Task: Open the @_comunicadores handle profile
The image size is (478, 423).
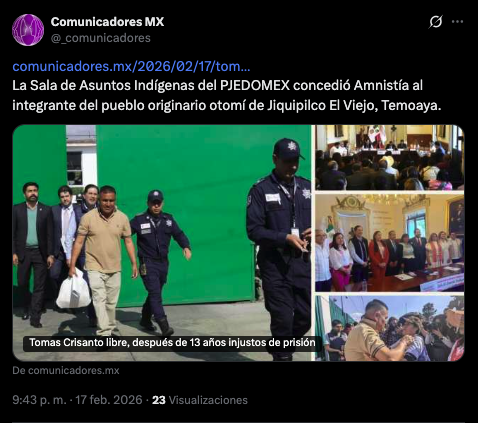Action: click(x=101, y=38)
